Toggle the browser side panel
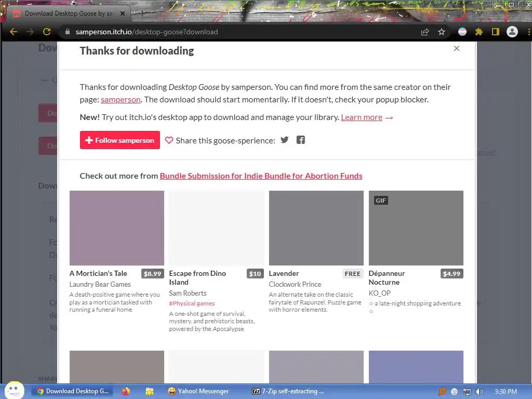Screen dimensions: 532x399 pos(495,32)
